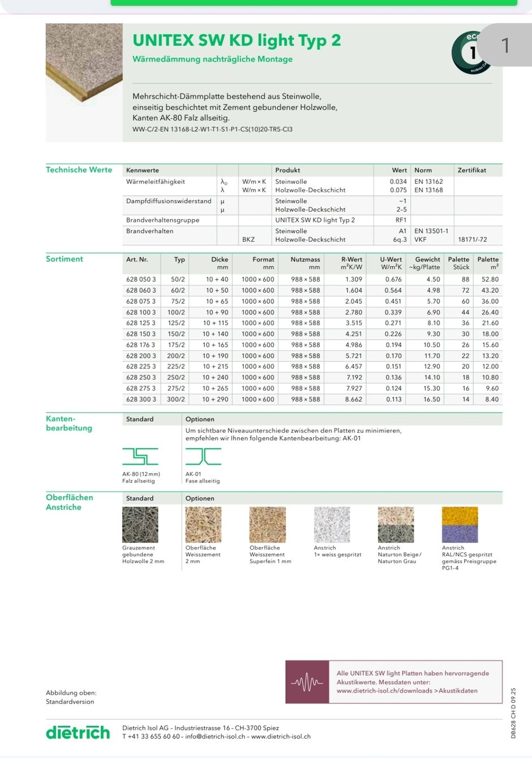Click the Kennwerte column header
Screen dimensions: 532x764
click(142, 170)
